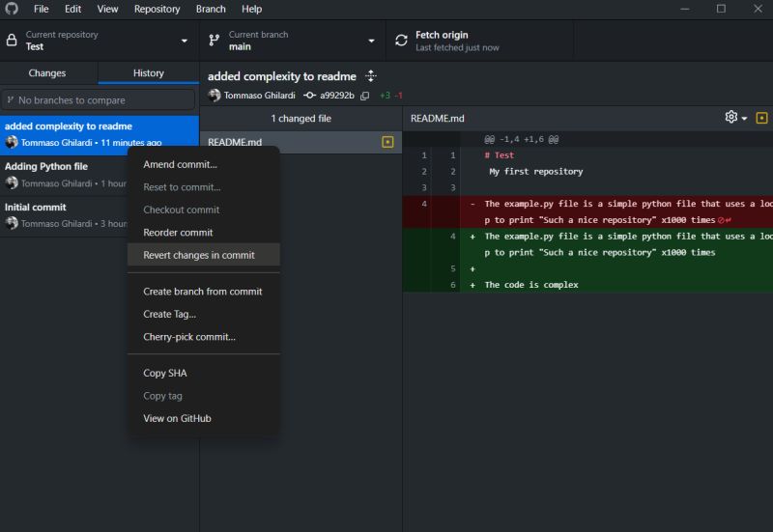The image size is (773, 532).
Task: Click Fetch origin button
Action: (479, 41)
